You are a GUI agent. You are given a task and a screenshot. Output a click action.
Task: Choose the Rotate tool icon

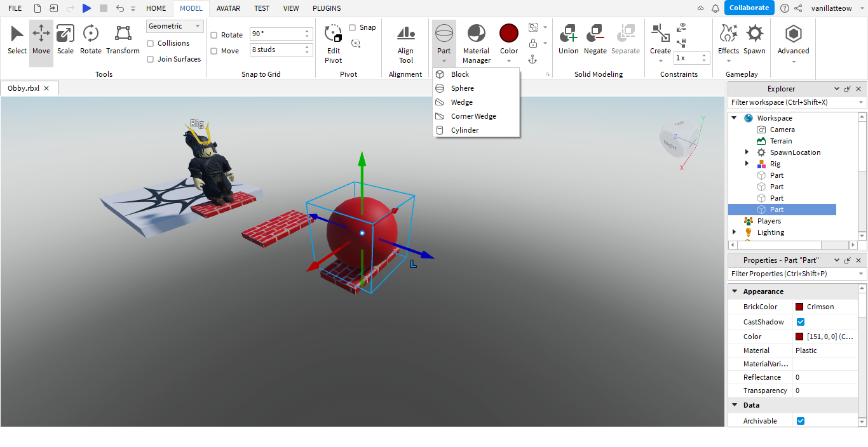[x=91, y=34]
